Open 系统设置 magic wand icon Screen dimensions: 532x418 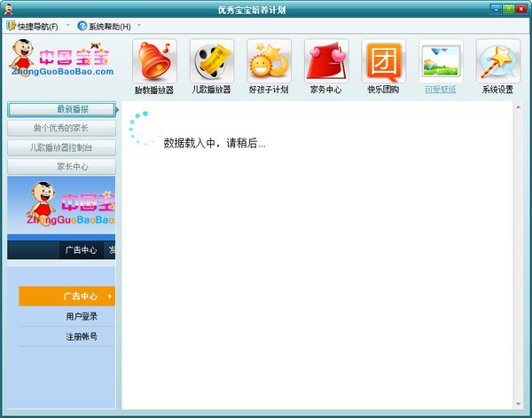(x=497, y=61)
